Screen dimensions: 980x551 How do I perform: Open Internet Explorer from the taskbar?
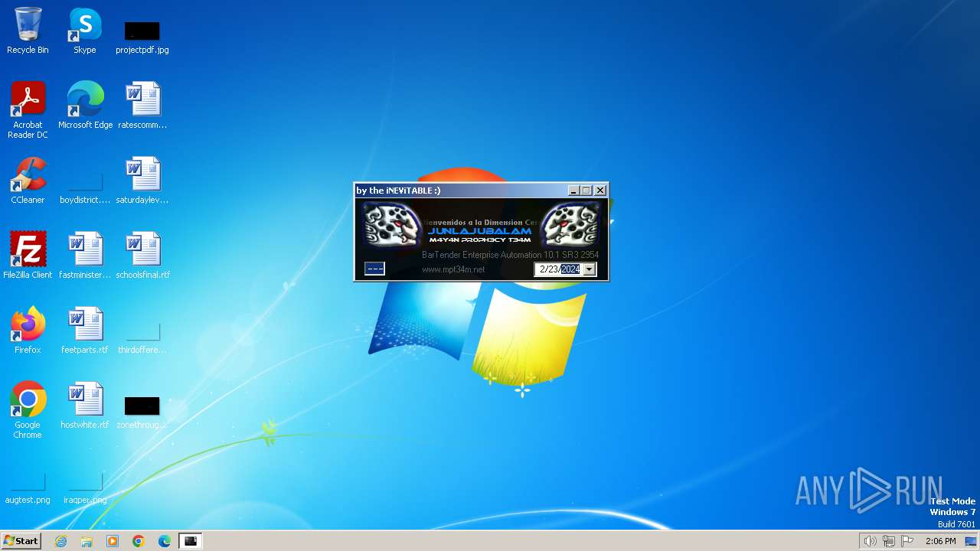[x=61, y=541]
